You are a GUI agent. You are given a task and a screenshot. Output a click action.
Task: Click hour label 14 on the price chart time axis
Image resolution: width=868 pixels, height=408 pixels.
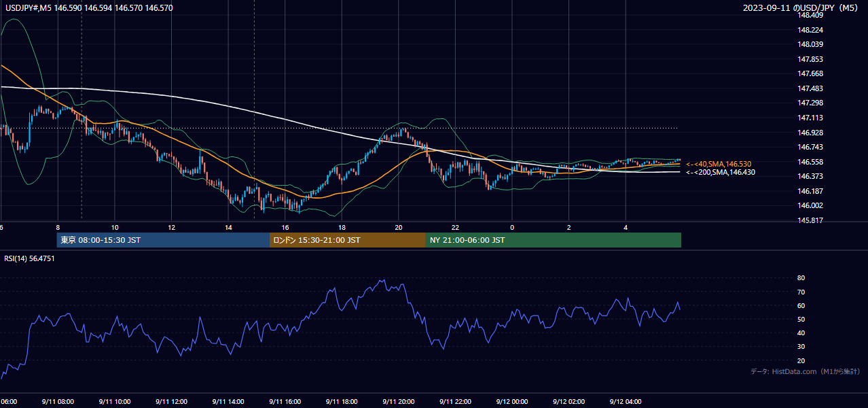228,227
